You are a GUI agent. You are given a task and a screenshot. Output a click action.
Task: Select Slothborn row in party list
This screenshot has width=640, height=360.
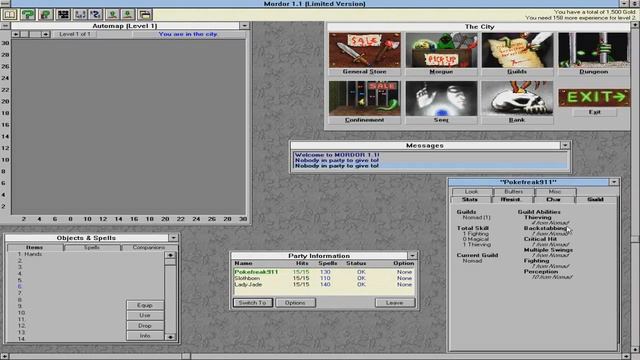point(324,278)
